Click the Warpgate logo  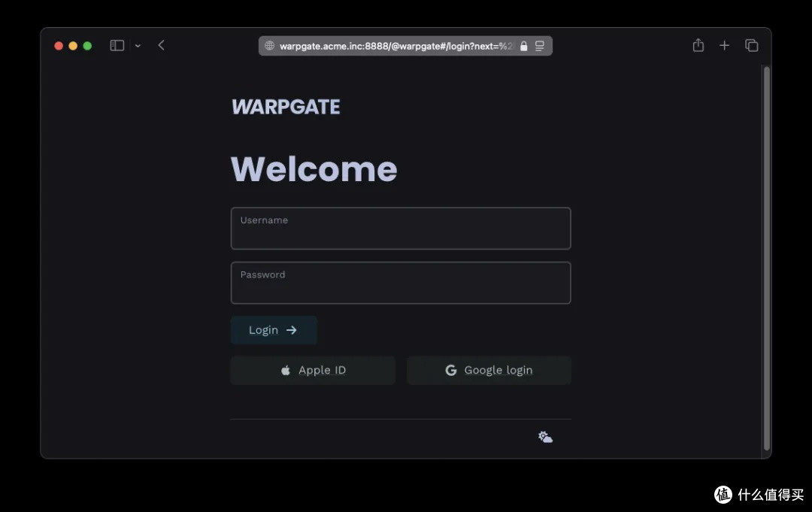(286, 107)
